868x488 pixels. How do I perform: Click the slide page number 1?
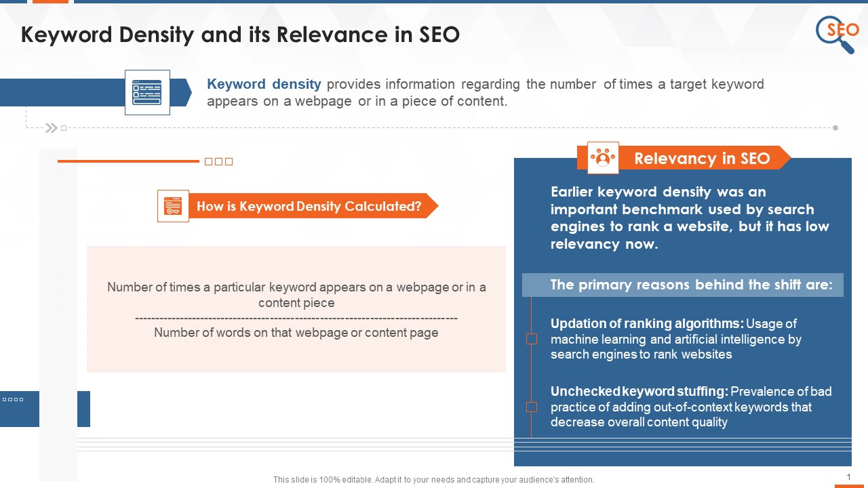click(x=849, y=477)
